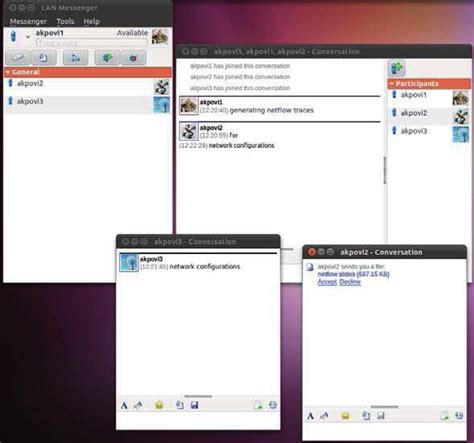This screenshot has height=443, width=474.
Task: Click the group conversation window title bar
Action: pos(324,52)
